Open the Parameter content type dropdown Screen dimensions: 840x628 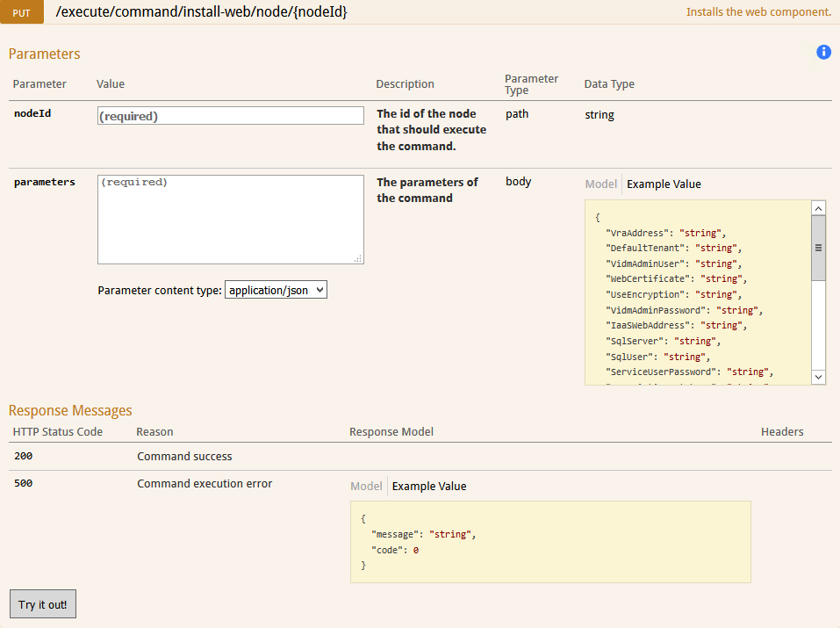(276, 290)
